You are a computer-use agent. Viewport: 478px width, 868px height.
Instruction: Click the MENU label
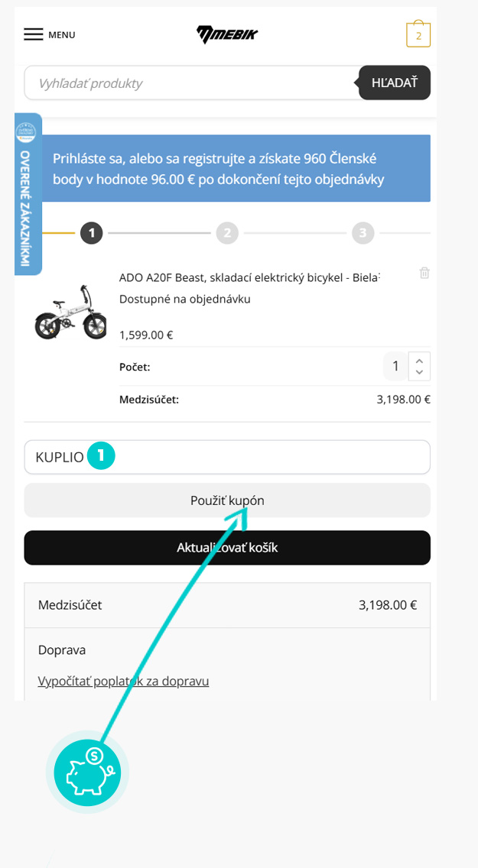(61, 35)
